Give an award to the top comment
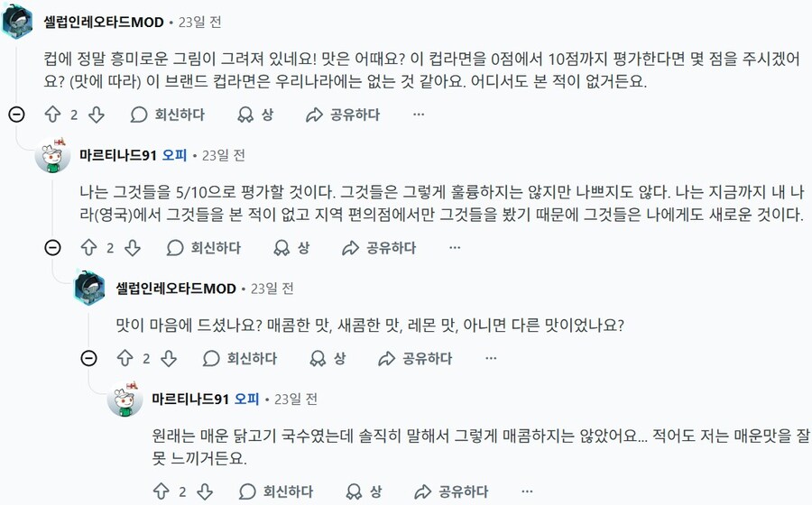812x505 pixels. (x=254, y=115)
